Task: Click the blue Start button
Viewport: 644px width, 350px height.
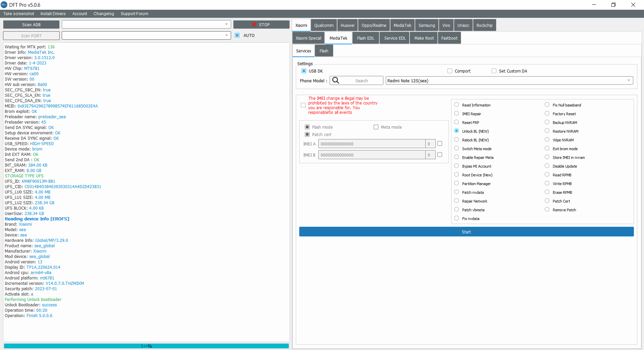Action: pos(466,232)
